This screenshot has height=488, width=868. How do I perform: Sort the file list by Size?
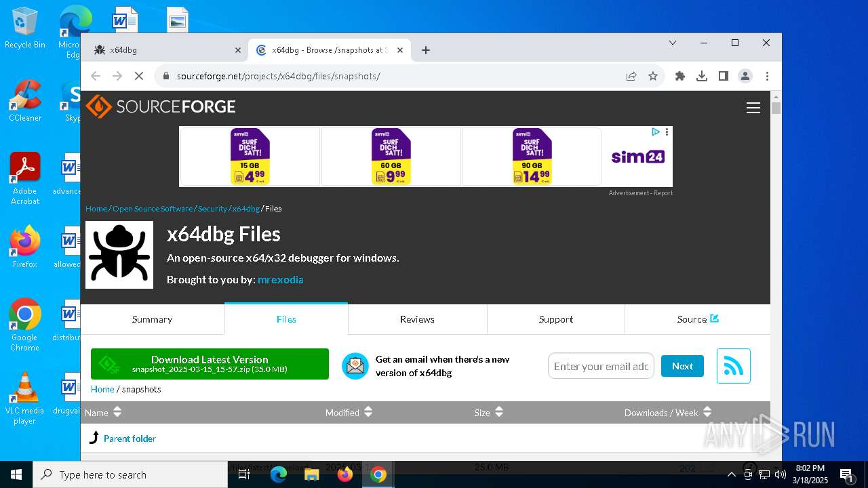[489, 412]
